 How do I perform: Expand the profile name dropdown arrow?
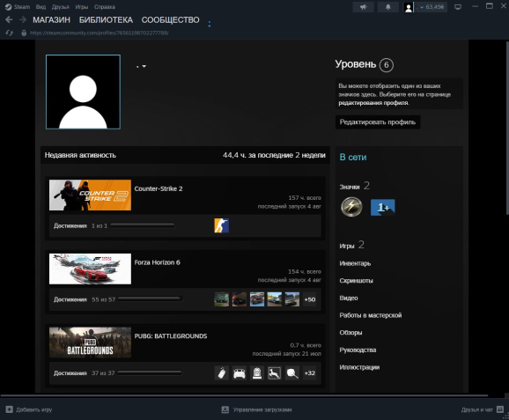[144, 66]
